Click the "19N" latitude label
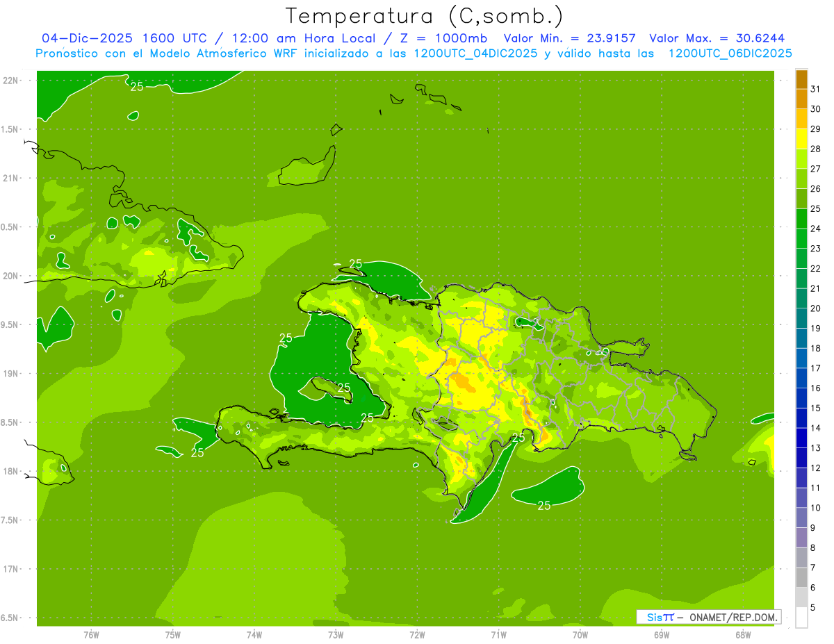 [x=11, y=373]
